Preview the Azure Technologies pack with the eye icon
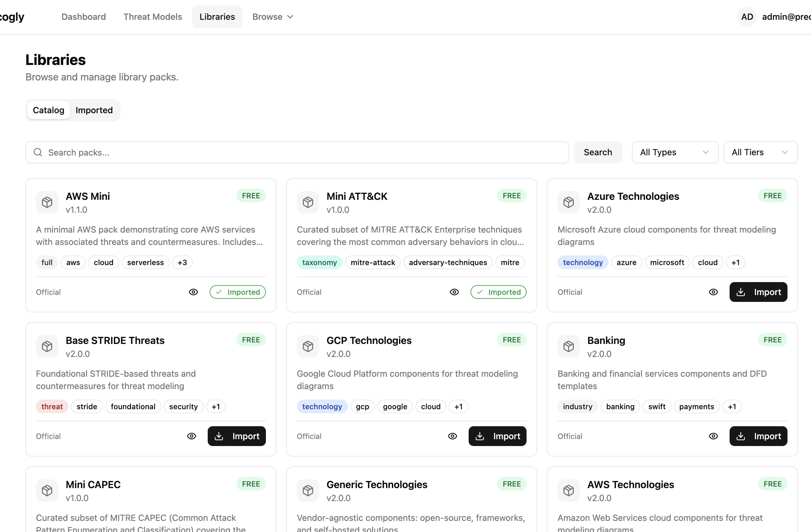 (713, 292)
